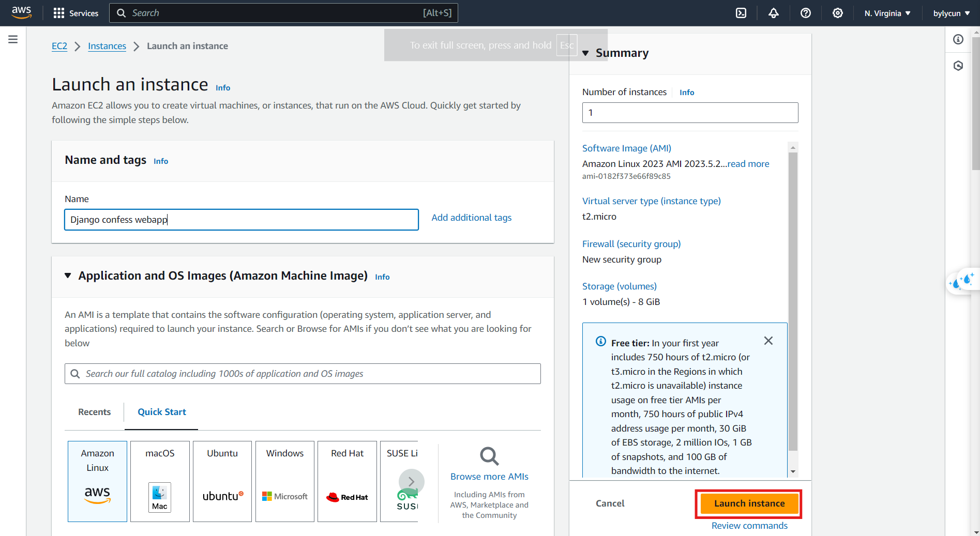Viewport: 980px width, 536px height.
Task: Click the Launch instance button
Action: coord(749,503)
